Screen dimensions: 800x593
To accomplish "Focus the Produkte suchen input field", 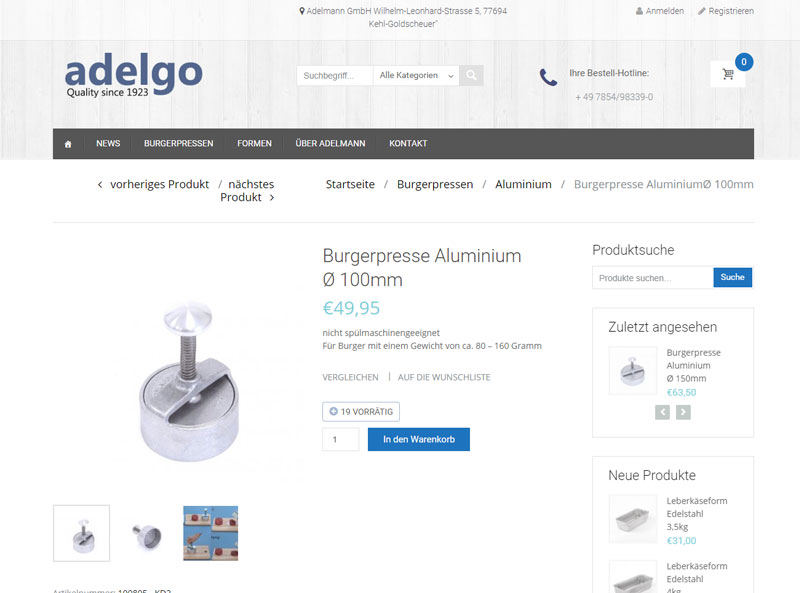I will 653,278.
